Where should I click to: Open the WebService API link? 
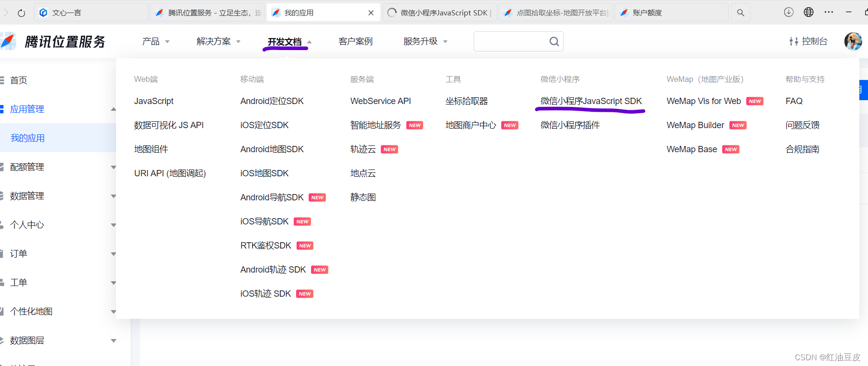[x=381, y=101]
